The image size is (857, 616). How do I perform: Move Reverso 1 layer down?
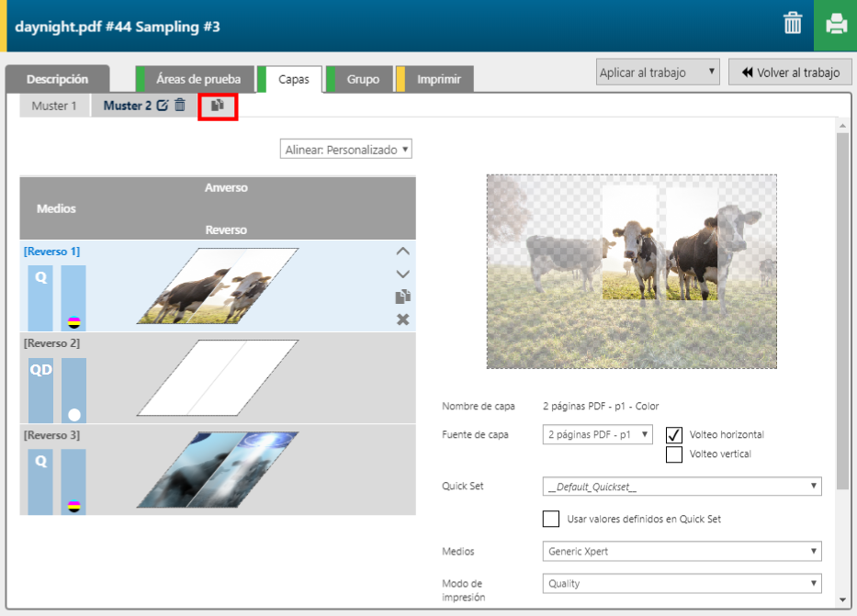402,274
